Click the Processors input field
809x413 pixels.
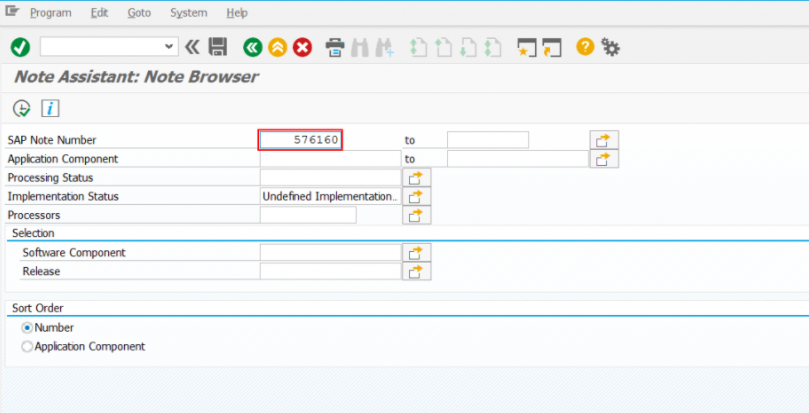[308, 215]
